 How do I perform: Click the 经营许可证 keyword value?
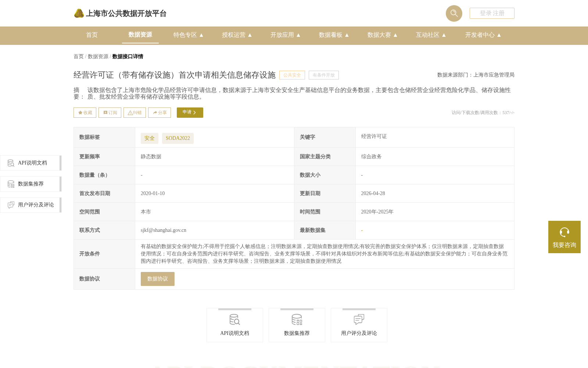(x=374, y=137)
